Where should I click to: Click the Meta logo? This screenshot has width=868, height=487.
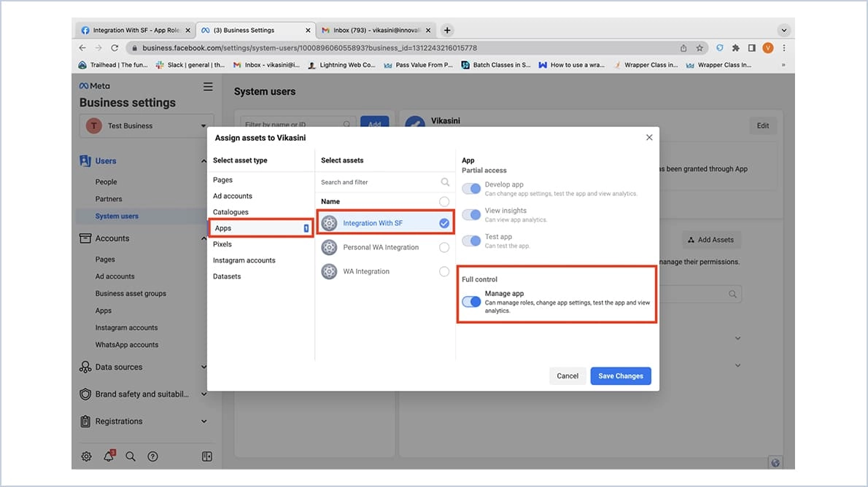[x=95, y=86]
